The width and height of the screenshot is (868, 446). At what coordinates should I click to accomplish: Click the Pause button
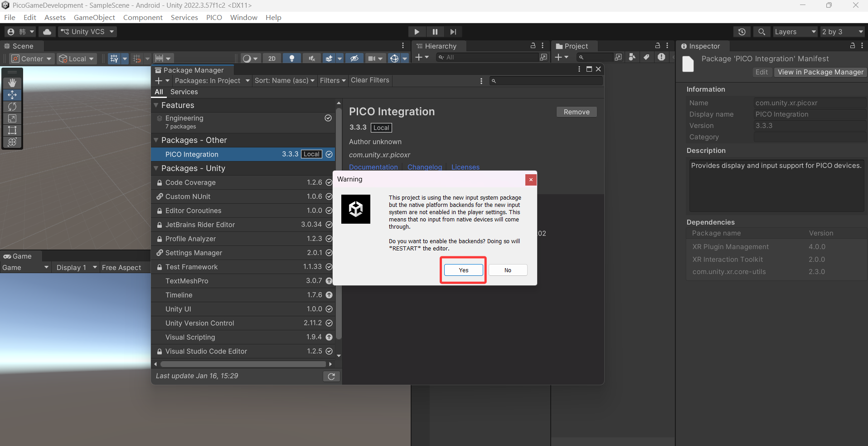[435, 32]
